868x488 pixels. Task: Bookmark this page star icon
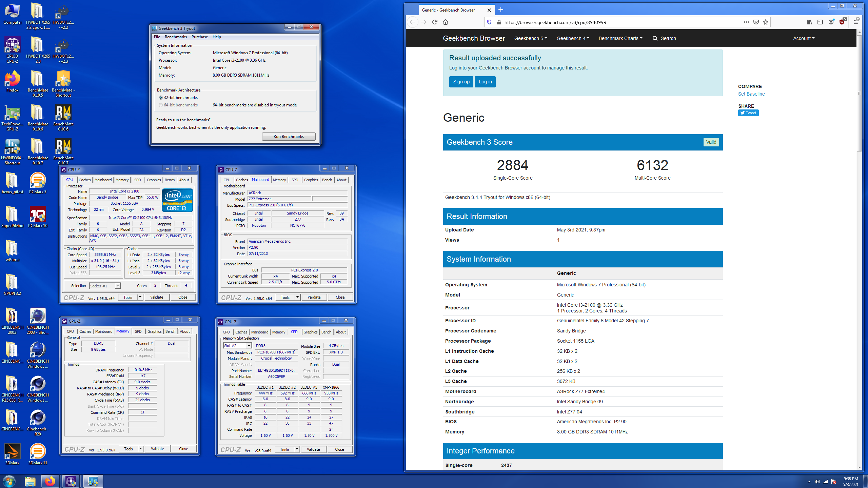tap(765, 22)
